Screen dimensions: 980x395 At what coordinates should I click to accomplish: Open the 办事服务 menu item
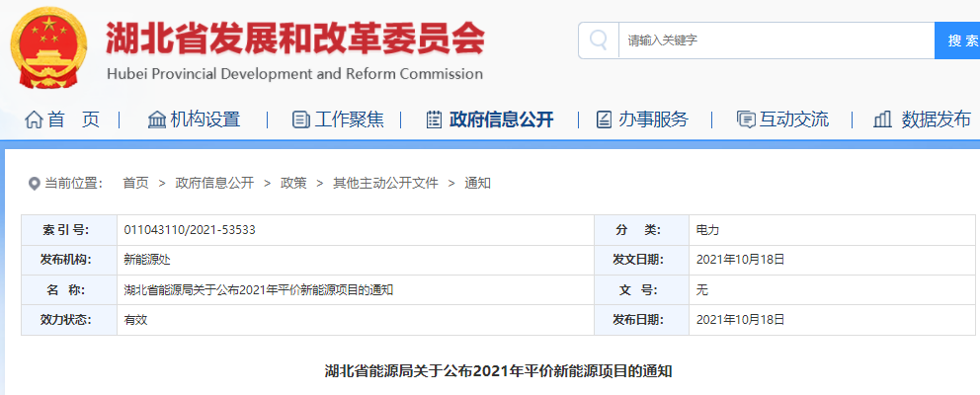tap(653, 119)
